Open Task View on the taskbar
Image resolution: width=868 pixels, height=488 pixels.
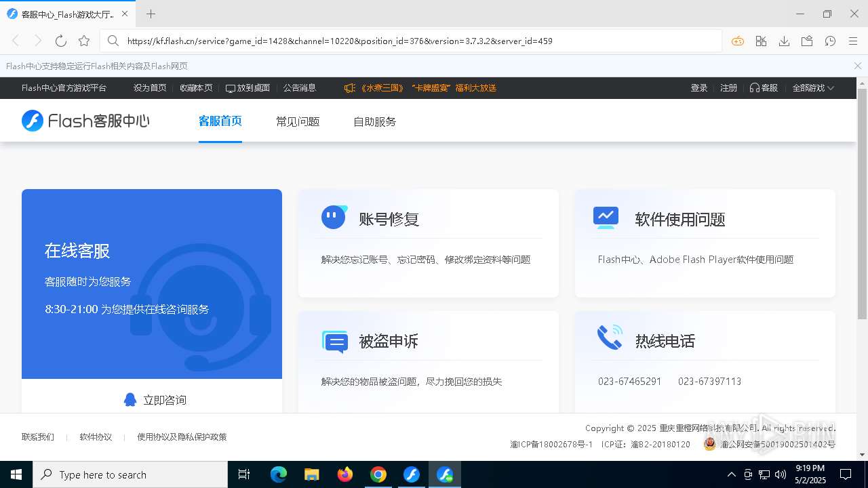click(x=244, y=474)
